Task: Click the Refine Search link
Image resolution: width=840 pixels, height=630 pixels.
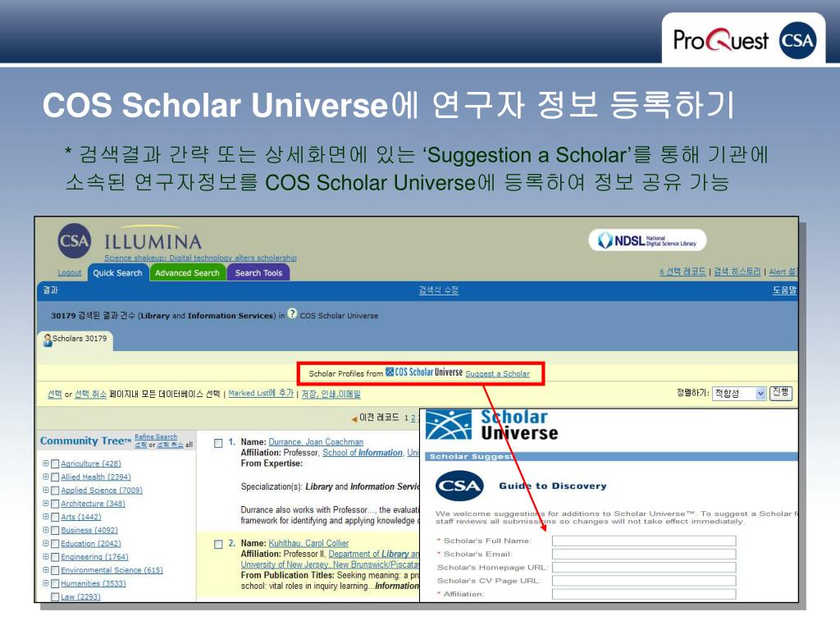Action: point(156,437)
